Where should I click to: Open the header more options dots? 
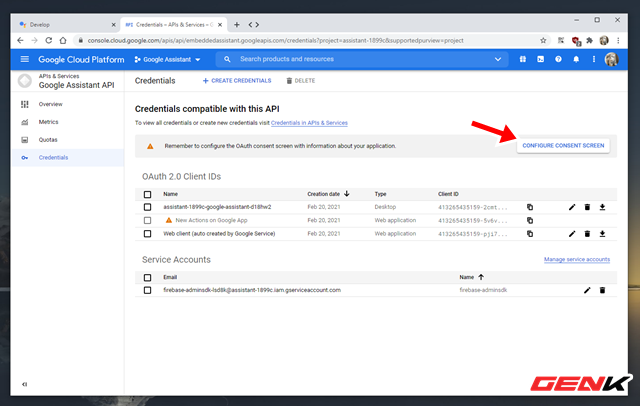point(593,59)
